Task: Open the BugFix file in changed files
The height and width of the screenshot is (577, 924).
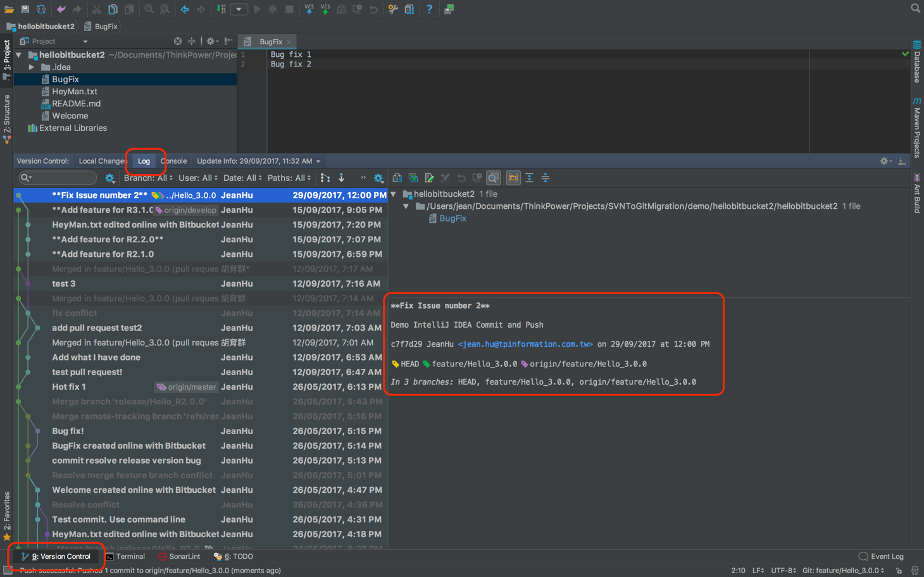Action: (x=453, y=218)
